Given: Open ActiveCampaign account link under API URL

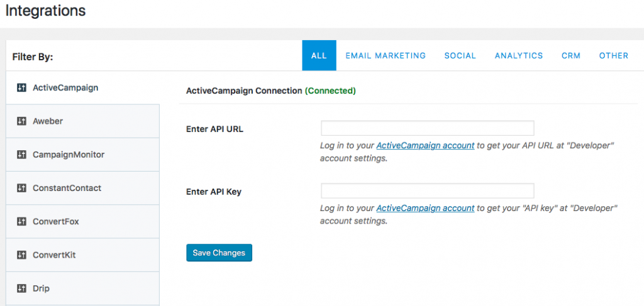Looking at the screenshot, I should coord(425,146).
